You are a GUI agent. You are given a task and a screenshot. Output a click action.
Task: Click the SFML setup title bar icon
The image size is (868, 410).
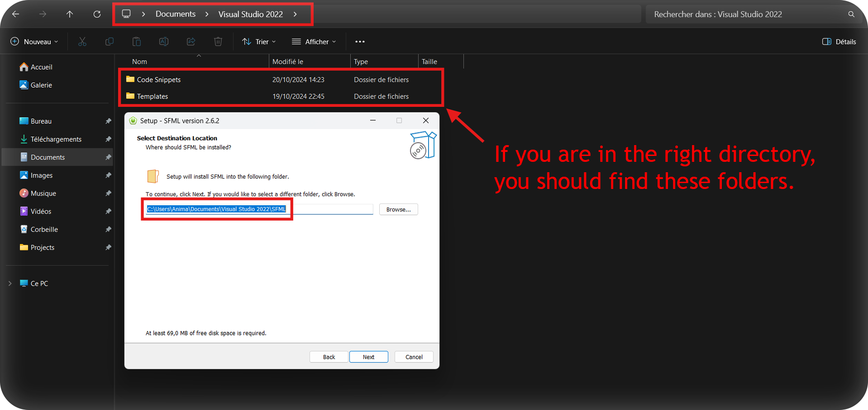click(x=133, y=121)
